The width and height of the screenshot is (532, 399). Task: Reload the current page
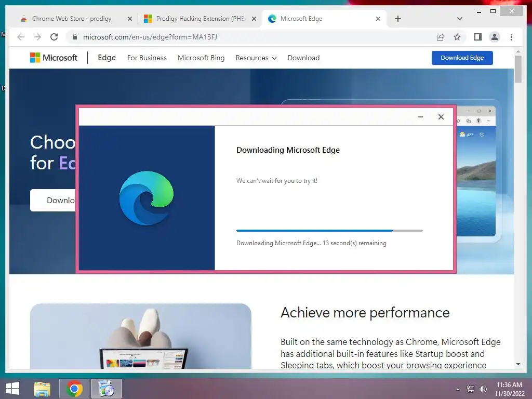point(54,37)
